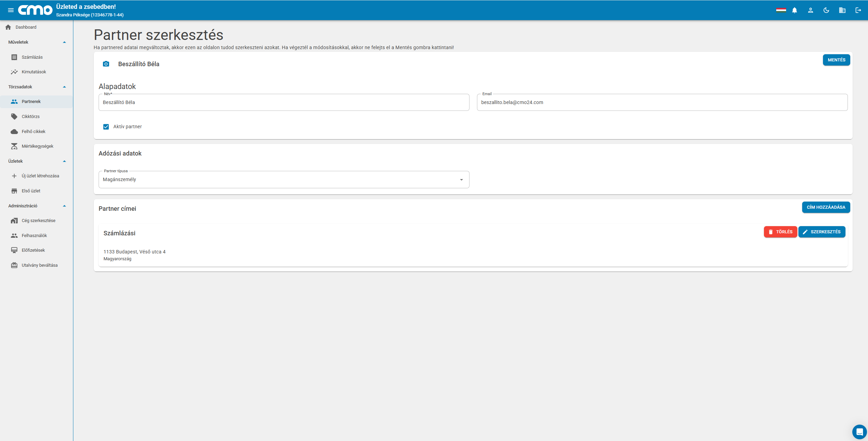
Task: Click the CMO logo
Action: point(35,10)
